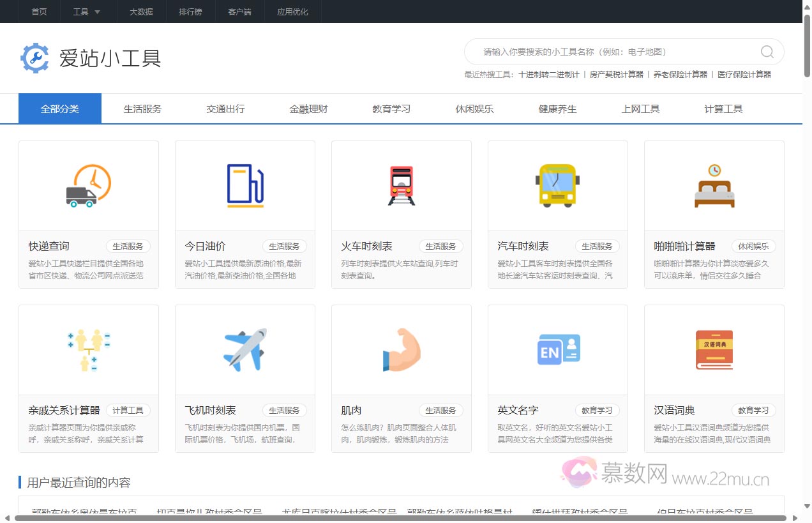
Task: Click the EN name card icon for 英文名字
Action: pyautogui.click(x=557, y=349)
